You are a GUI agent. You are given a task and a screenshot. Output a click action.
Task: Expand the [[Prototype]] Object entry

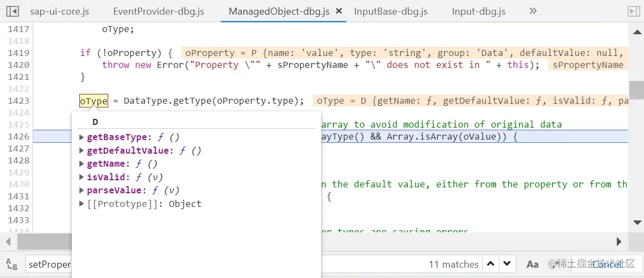pos(82,204)
